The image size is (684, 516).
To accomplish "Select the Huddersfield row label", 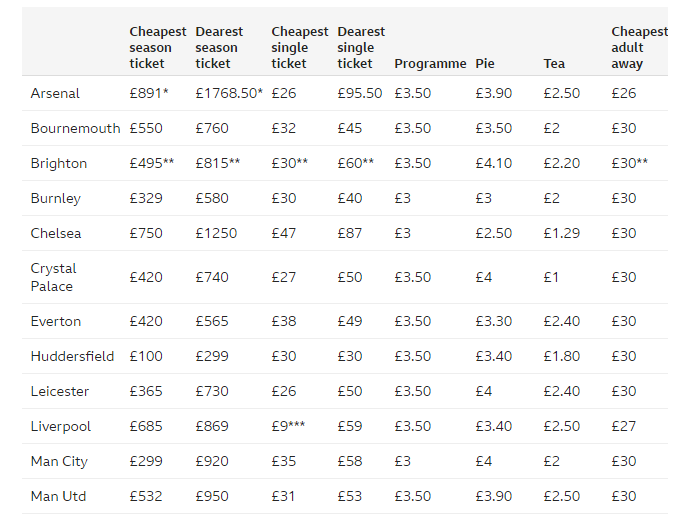I will 72,356.
